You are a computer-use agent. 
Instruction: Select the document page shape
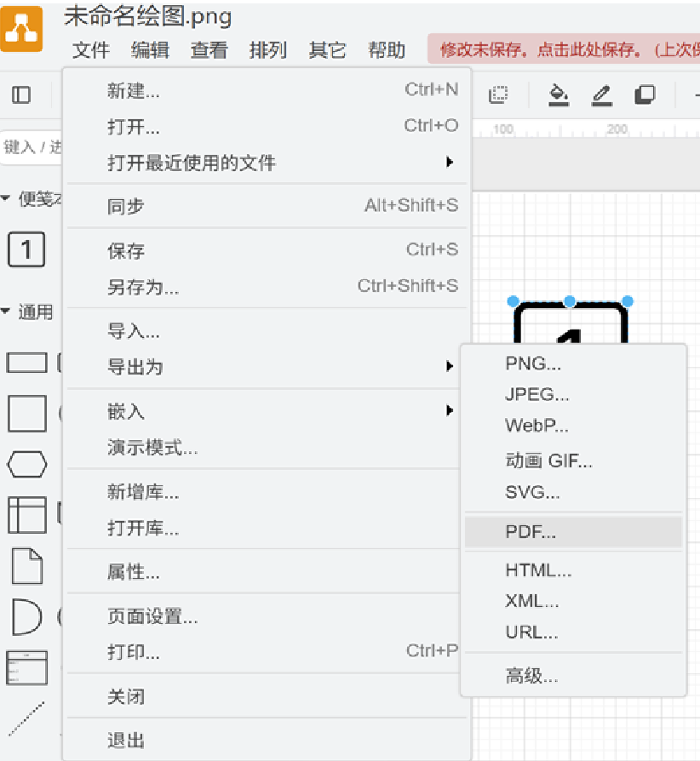coord(27,566)
